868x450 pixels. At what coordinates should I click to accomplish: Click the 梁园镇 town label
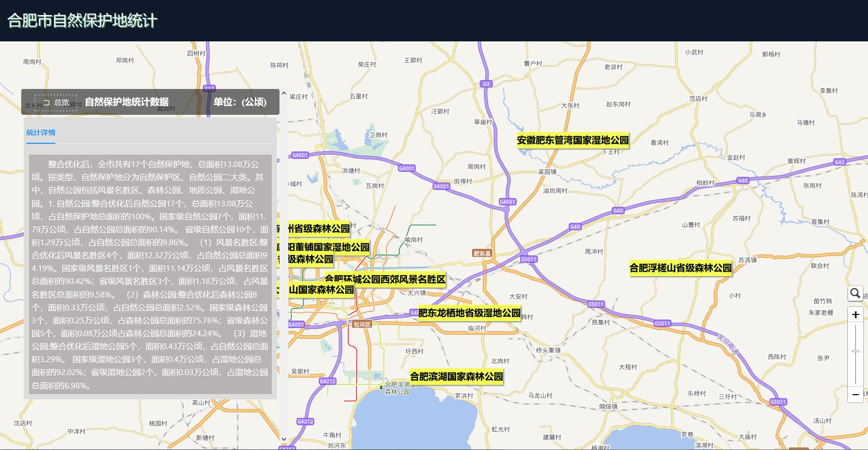547,172
